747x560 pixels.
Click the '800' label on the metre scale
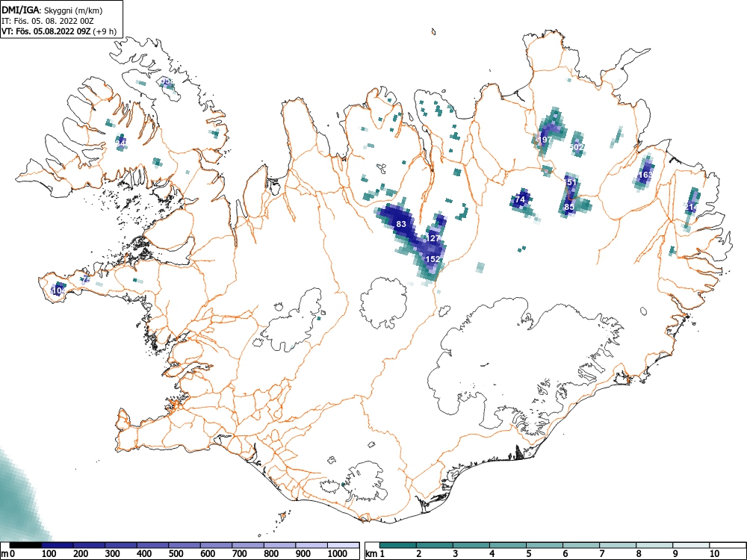click(x=271, y=554)
